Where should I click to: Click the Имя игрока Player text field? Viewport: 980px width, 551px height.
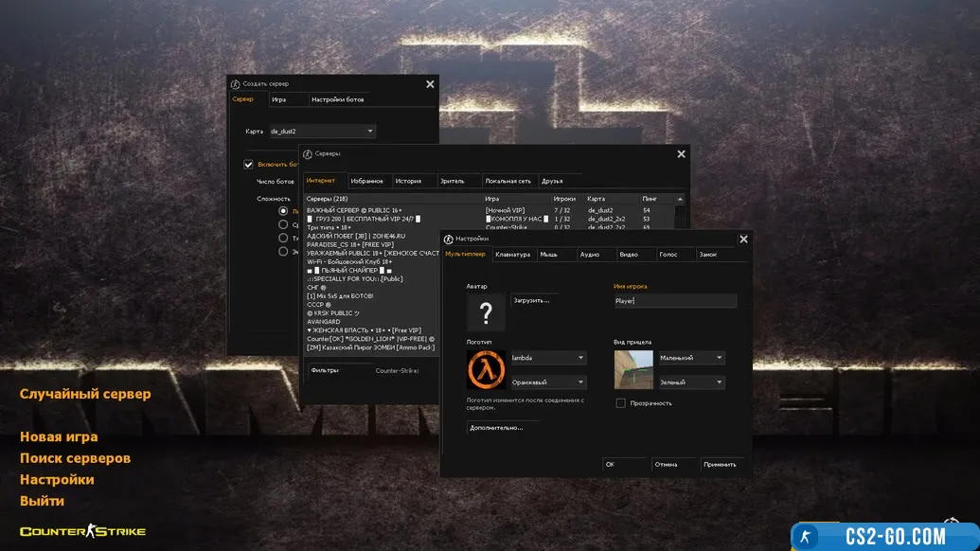pos(674,301)
